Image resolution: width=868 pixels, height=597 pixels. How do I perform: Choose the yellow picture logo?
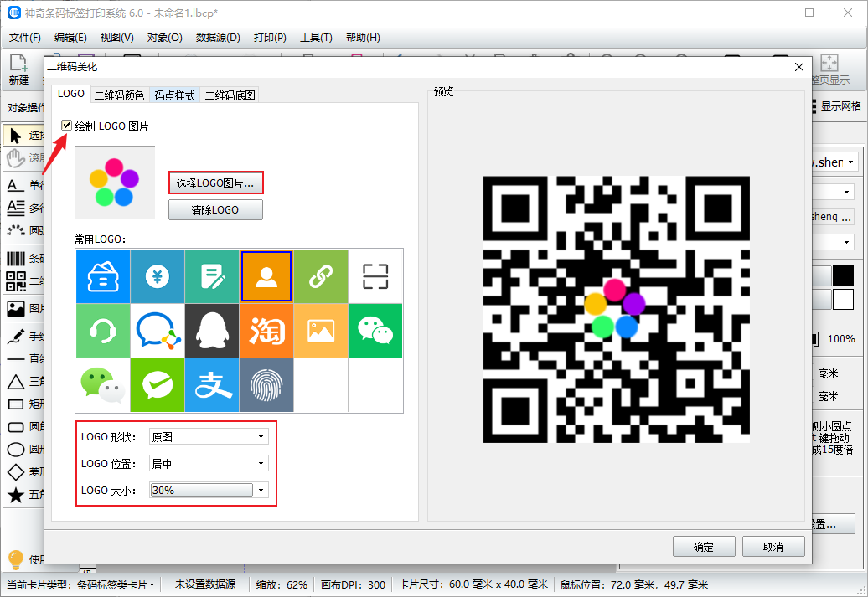click(x=321, y=331)
